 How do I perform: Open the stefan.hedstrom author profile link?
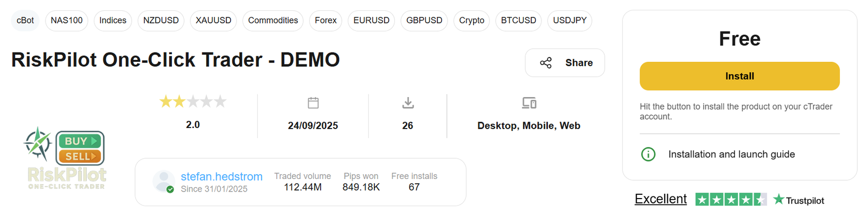click(221, 176)
